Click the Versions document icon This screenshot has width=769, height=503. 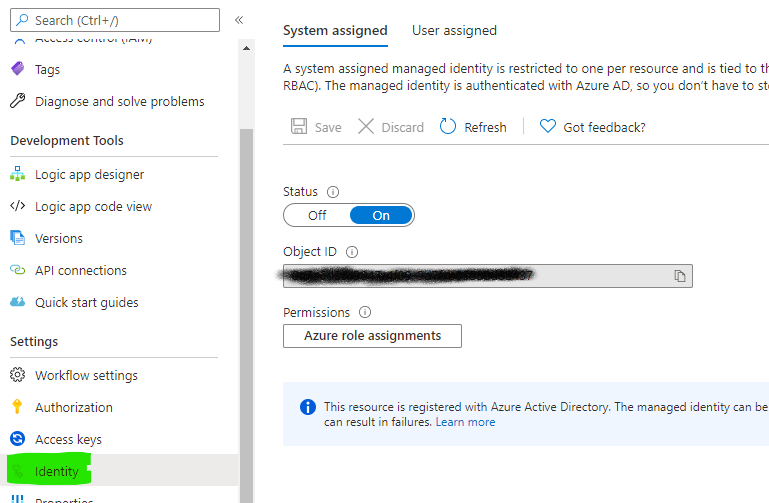[x=18, y=238]
